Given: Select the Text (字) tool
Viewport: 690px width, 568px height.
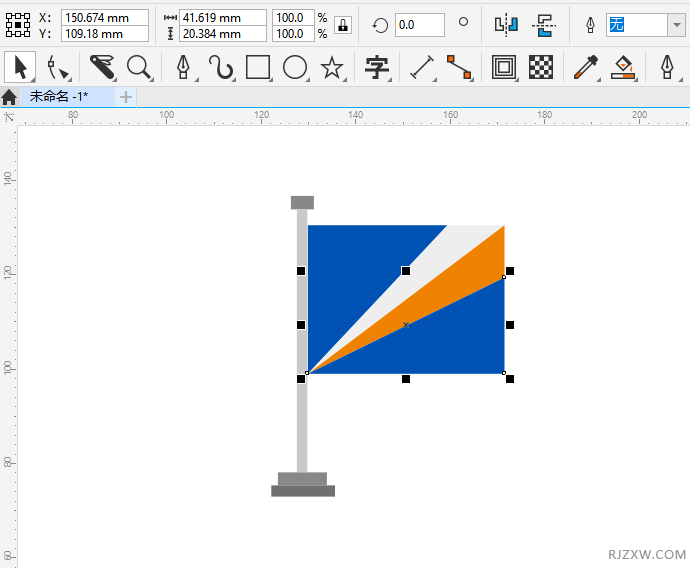Looking at the screenshot, I should click(377, 67).
